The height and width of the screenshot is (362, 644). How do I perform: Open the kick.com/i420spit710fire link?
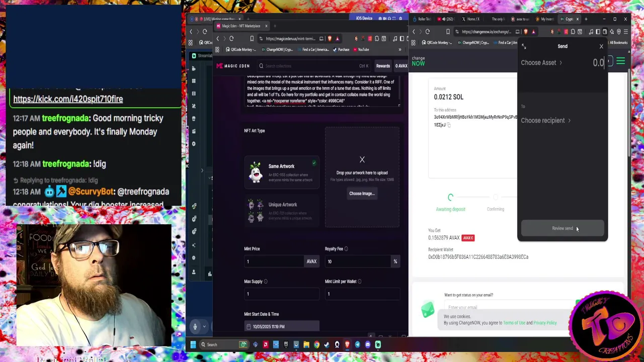coord(68,99)
